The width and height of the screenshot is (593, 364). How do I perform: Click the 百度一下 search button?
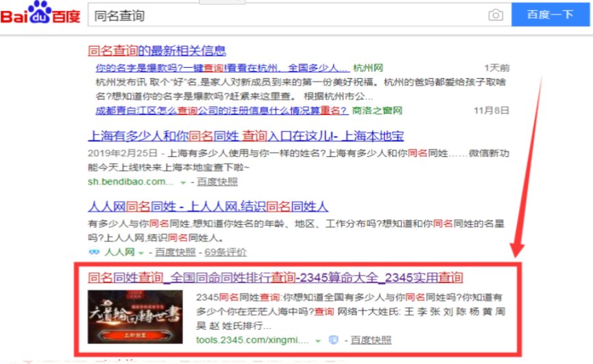[550, 15]
